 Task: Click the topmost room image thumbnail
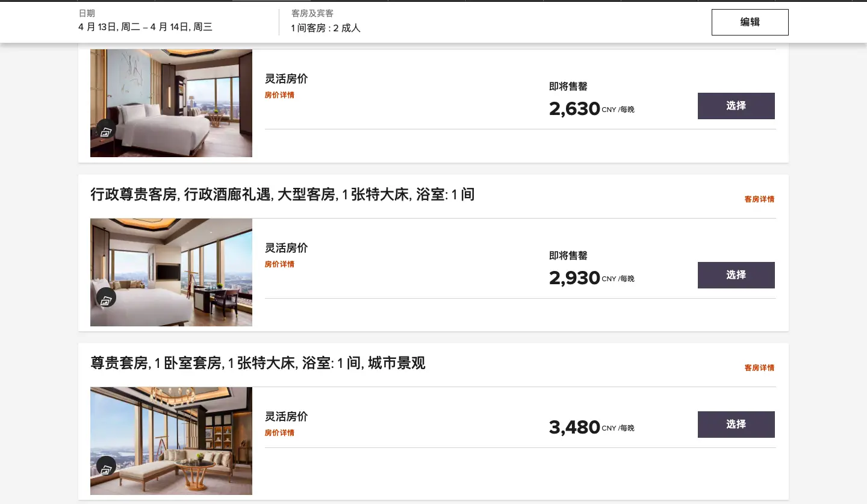(171, 102)
